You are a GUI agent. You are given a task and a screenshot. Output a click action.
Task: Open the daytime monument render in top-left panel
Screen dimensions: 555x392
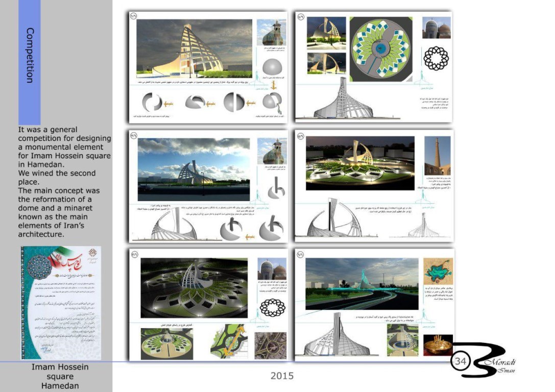click(x=195, y=45)
